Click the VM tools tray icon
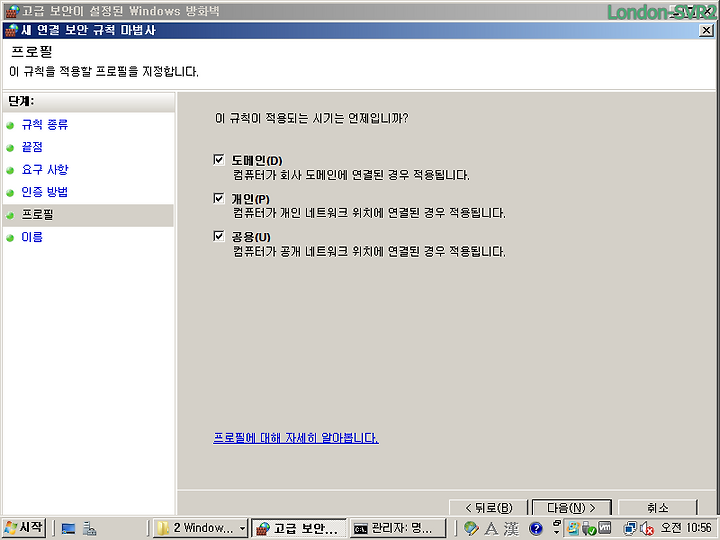This screenshot has width=720, height=540. 604,528
